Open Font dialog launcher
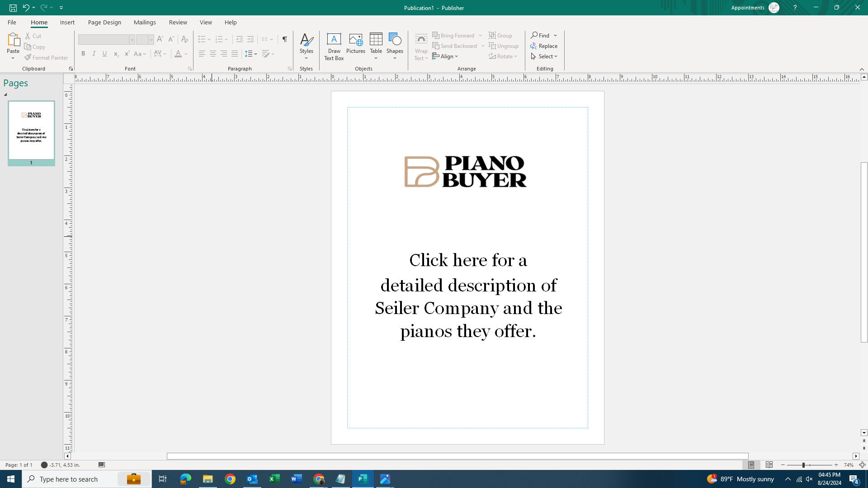Screen dimensions: 868x488 [190, 69]
